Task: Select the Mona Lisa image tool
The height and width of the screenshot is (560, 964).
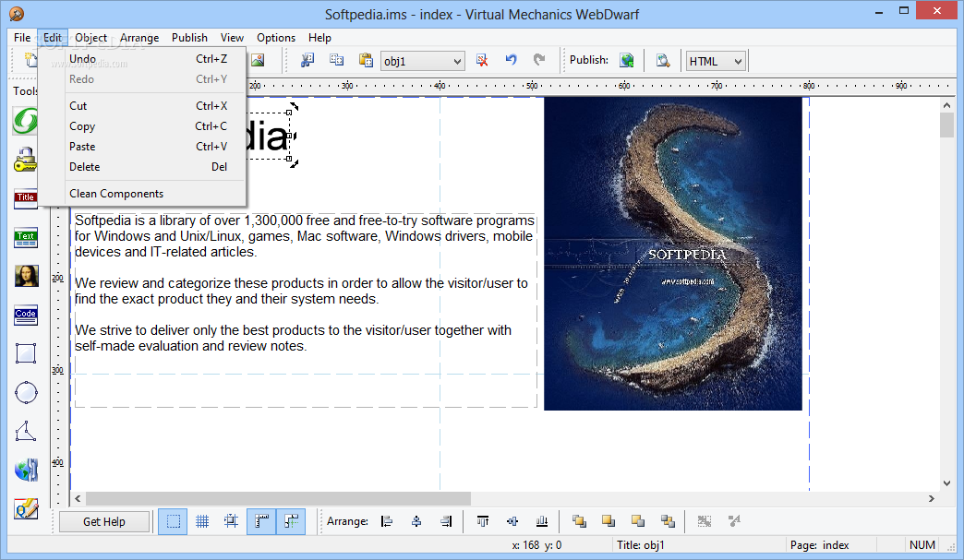Action: point(27,277)
